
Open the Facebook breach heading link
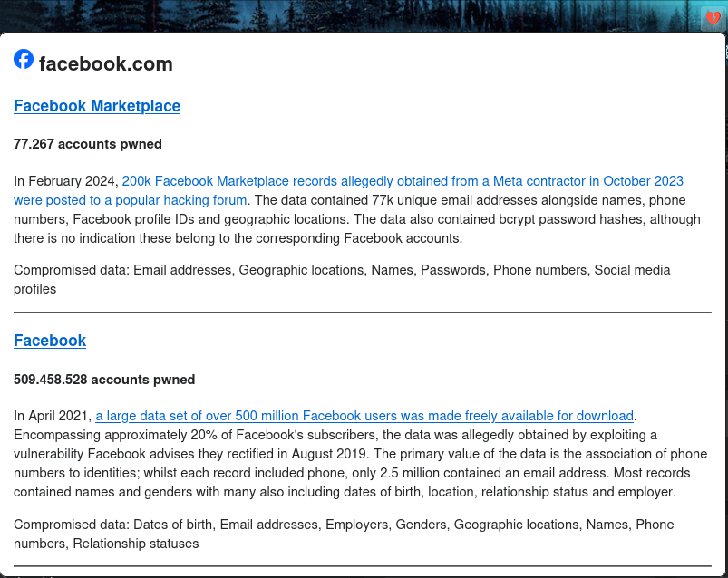pos(50,341)
